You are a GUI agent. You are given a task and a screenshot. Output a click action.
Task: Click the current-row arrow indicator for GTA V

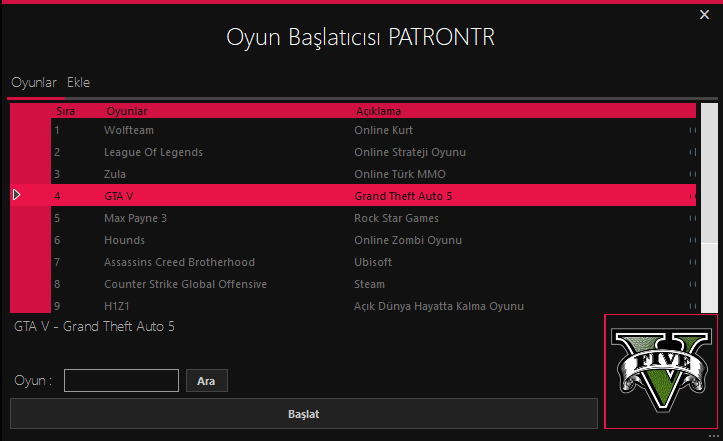point(17,195)
